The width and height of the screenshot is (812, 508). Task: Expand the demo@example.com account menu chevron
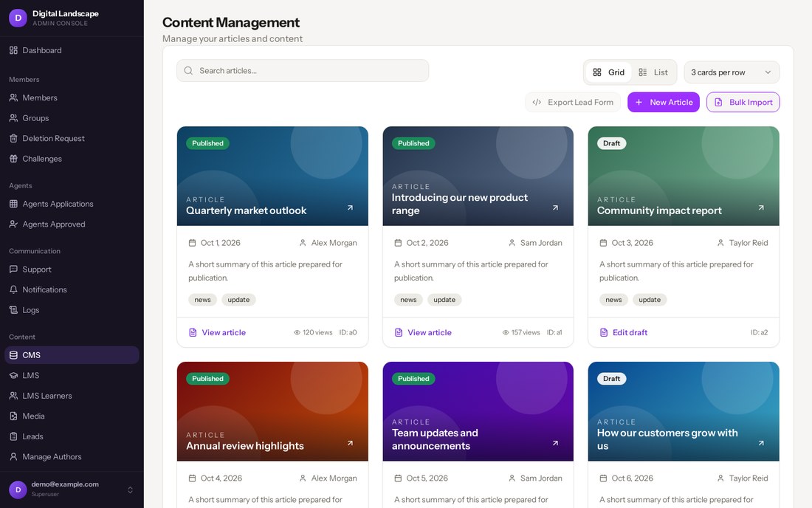[x=130, y=490]
